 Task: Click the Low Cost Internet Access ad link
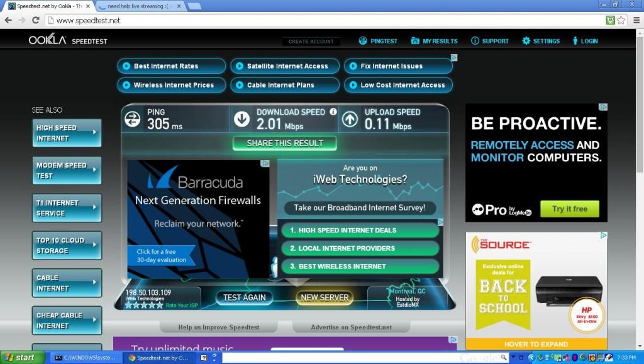pyautogui.click(x=398, y=85)
